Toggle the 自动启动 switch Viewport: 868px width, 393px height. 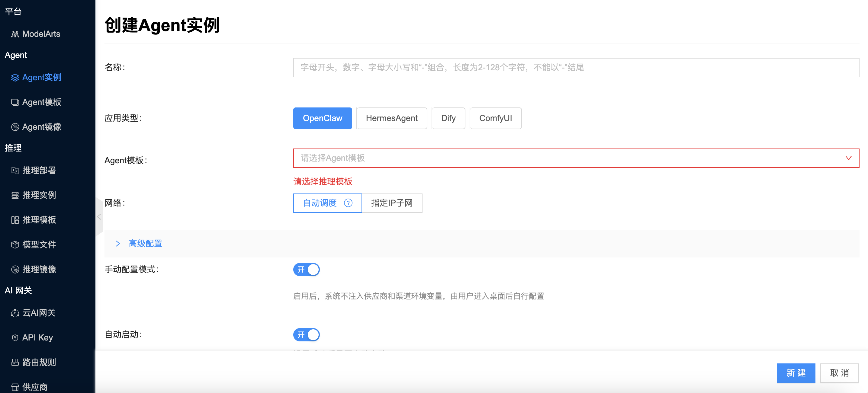pyautogui.click(x=306, y=335)
